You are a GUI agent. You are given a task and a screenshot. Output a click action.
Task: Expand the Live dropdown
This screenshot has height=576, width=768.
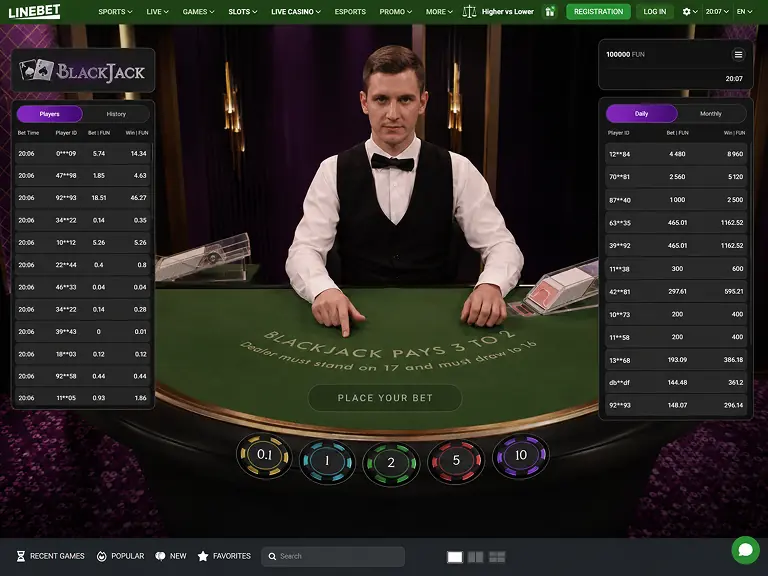(x=157, y=11)
